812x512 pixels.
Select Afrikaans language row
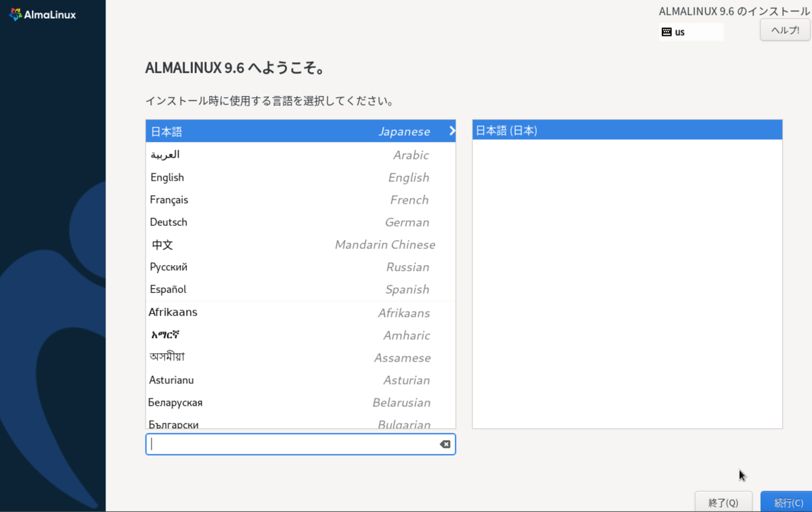coord(300,312)
